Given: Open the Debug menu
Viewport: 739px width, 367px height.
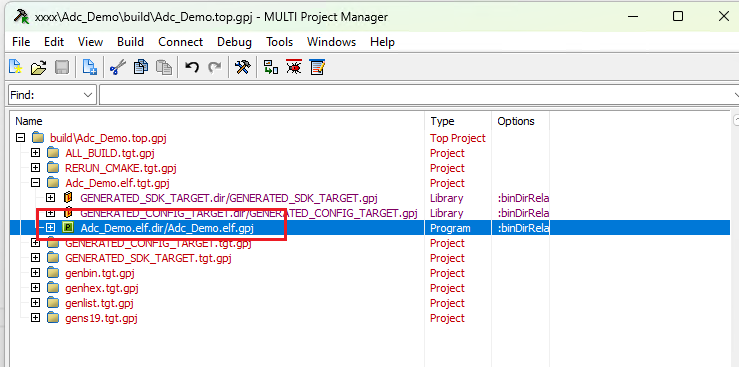Looking at the screenshot, I should pyautogui.click(x=234, y=42).
